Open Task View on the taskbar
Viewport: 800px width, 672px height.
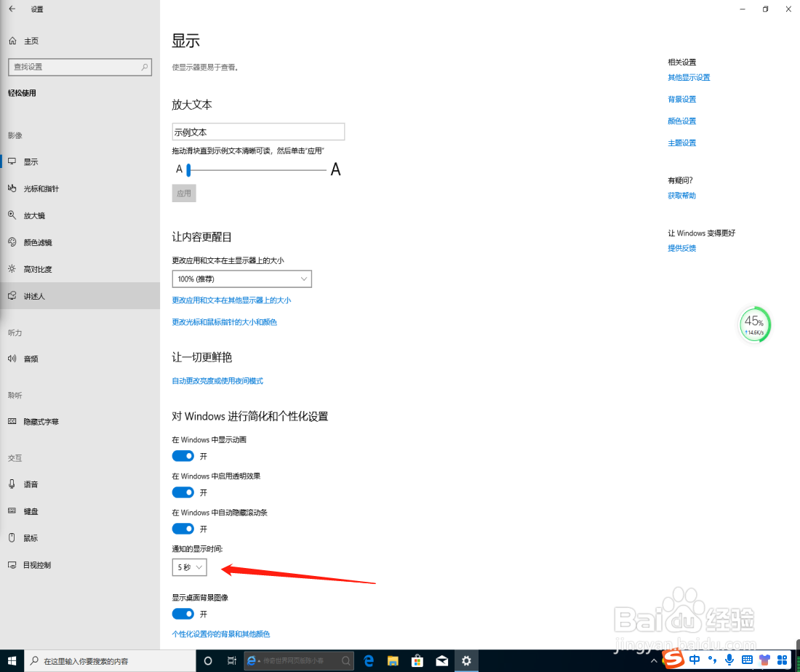231,661
